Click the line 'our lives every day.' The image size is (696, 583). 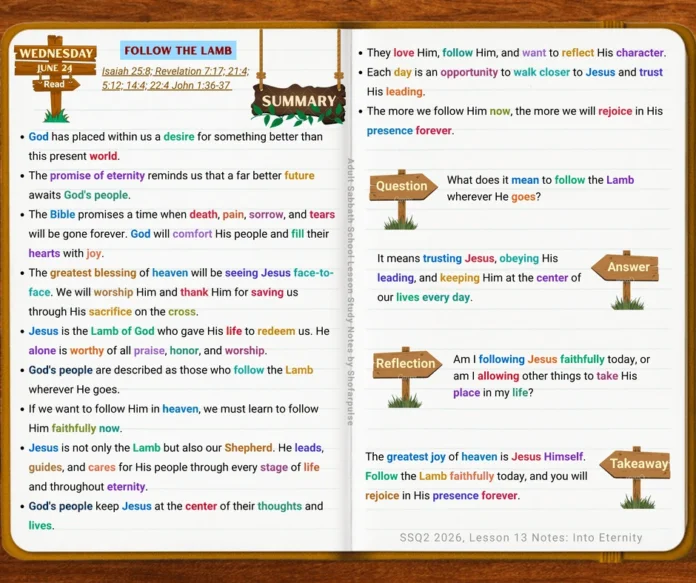[425, 297]
